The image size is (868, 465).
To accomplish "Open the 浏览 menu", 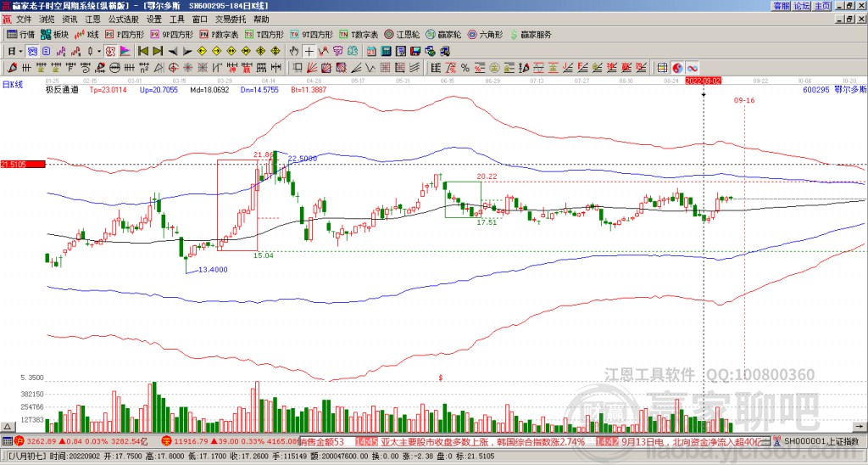I will tap(47, 20).
